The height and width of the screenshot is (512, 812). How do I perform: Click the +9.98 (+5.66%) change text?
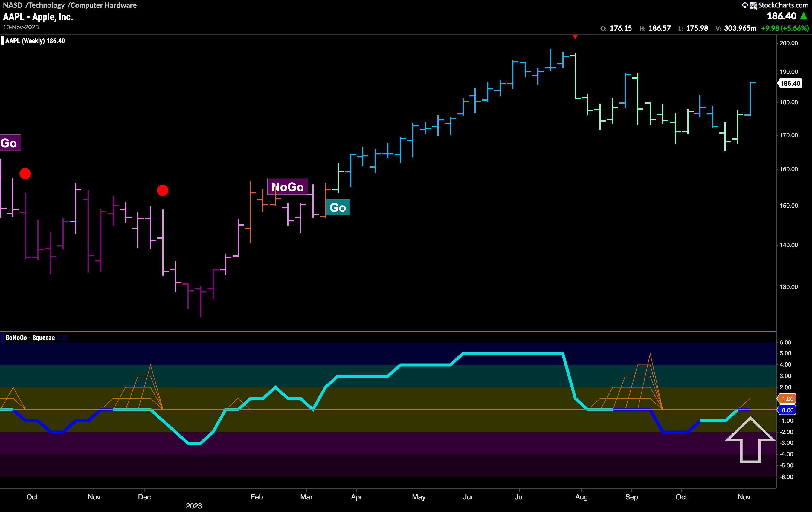click(785, 28)
